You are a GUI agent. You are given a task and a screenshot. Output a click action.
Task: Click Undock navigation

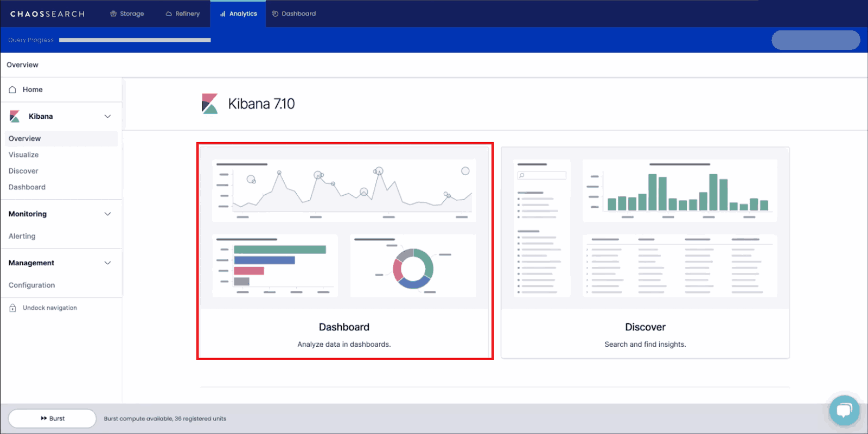click(50, 308)
